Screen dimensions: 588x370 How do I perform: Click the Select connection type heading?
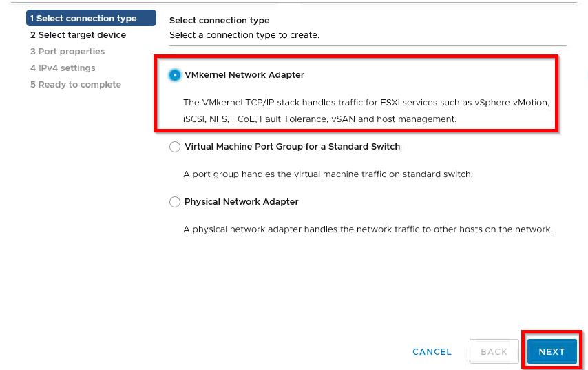point(220,20)
